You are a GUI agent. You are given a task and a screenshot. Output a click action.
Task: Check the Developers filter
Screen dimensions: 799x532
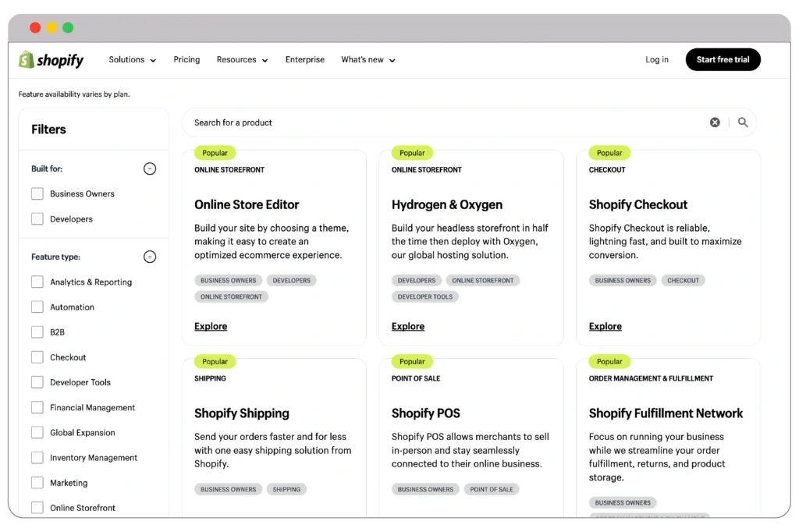click(36, 218)
